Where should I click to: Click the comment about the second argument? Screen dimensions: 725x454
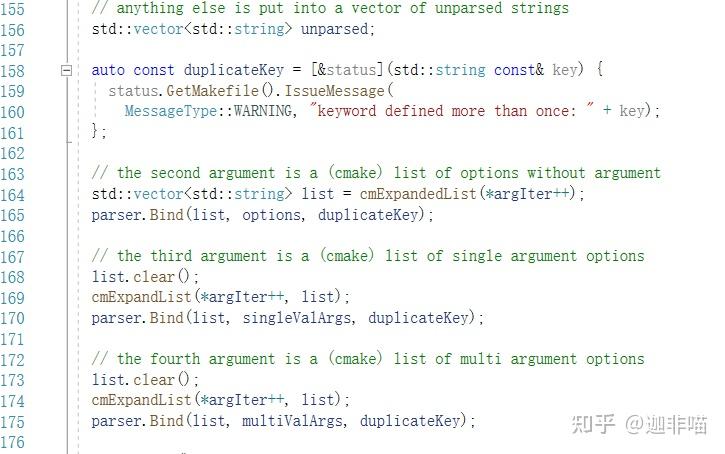tap(375, 173)
